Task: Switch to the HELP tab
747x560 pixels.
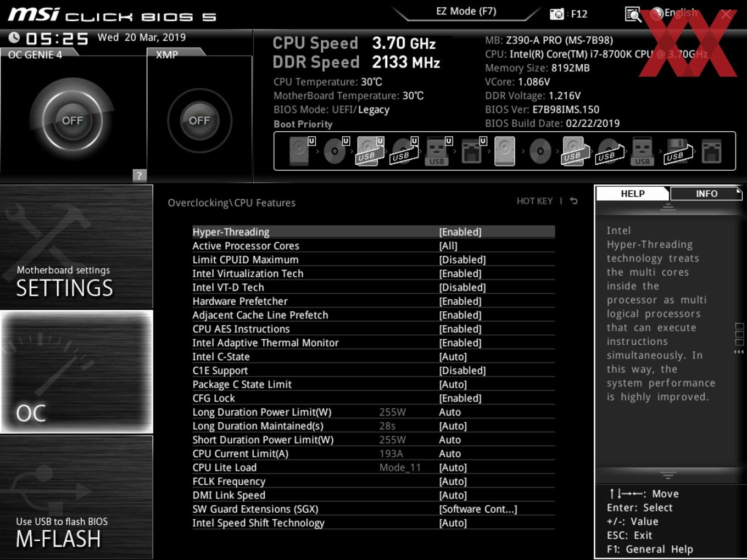Action: [633, 193]
